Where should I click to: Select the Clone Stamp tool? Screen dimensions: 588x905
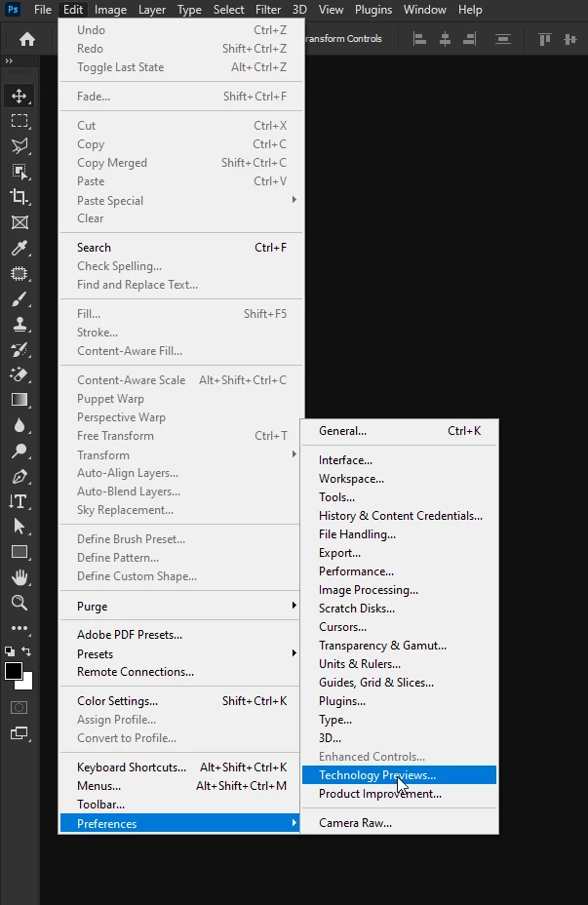point(20,325)
